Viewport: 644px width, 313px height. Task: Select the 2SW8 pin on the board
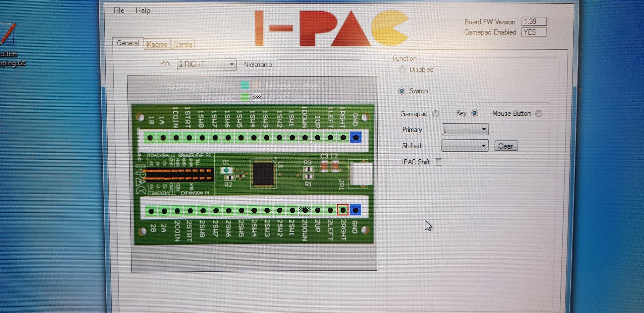pos(203,211)
